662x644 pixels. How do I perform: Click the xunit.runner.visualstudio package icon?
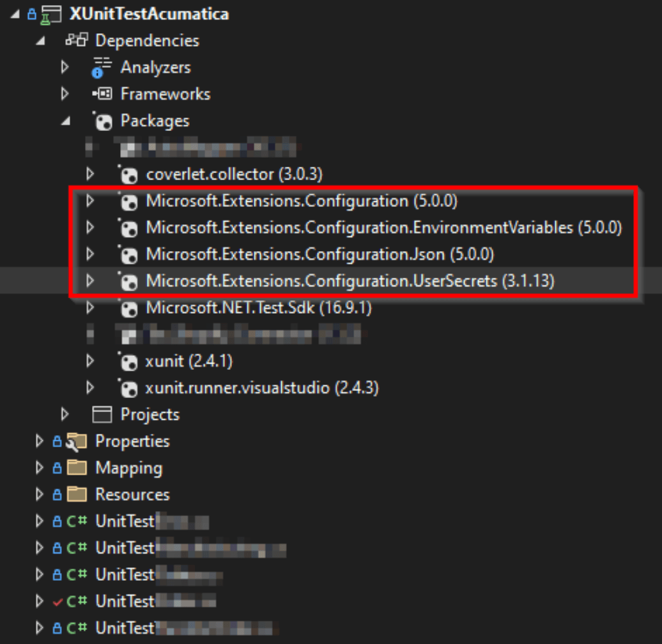tap(128, 388)
